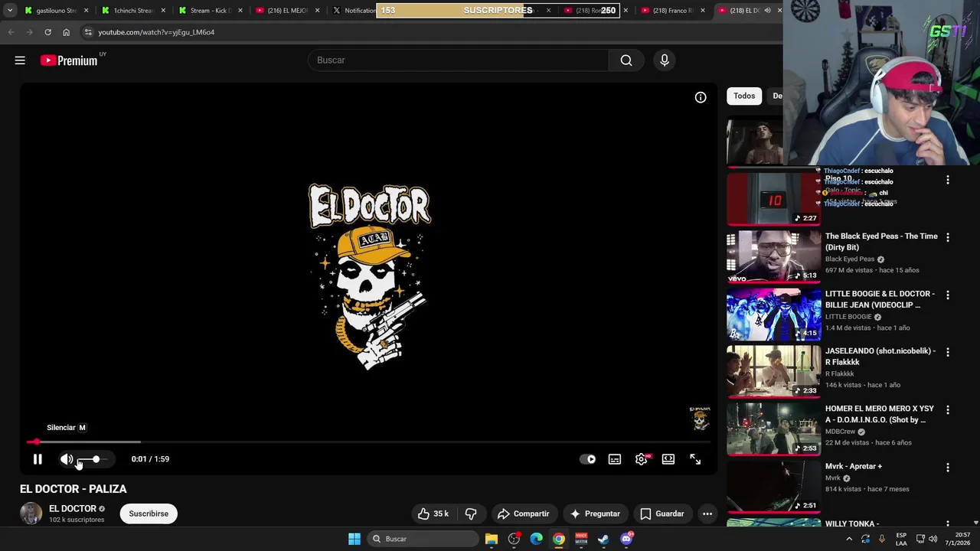
Task: Click the search magnifier button
Action: point(626,60)
